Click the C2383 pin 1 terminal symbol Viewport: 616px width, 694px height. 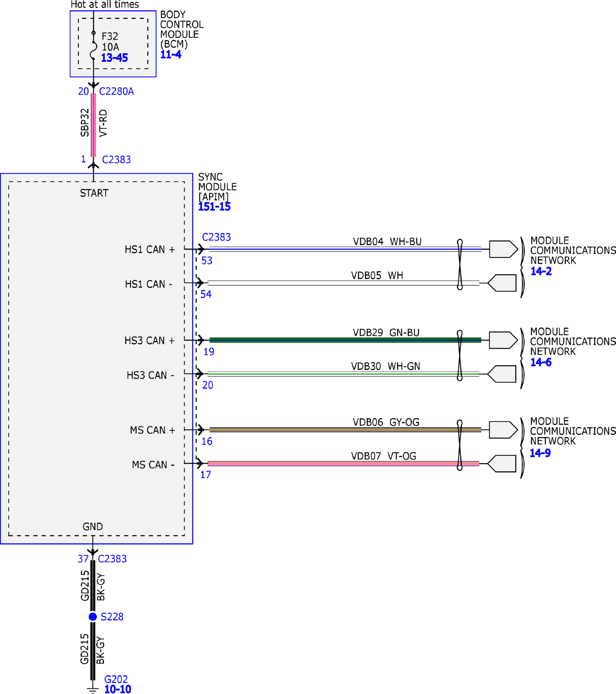pos(93,166)
